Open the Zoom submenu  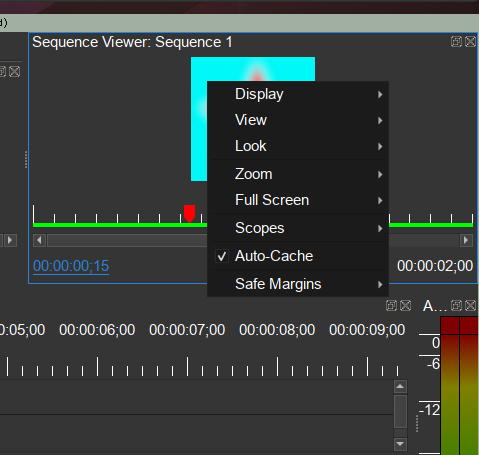click(x=298, y=174)
